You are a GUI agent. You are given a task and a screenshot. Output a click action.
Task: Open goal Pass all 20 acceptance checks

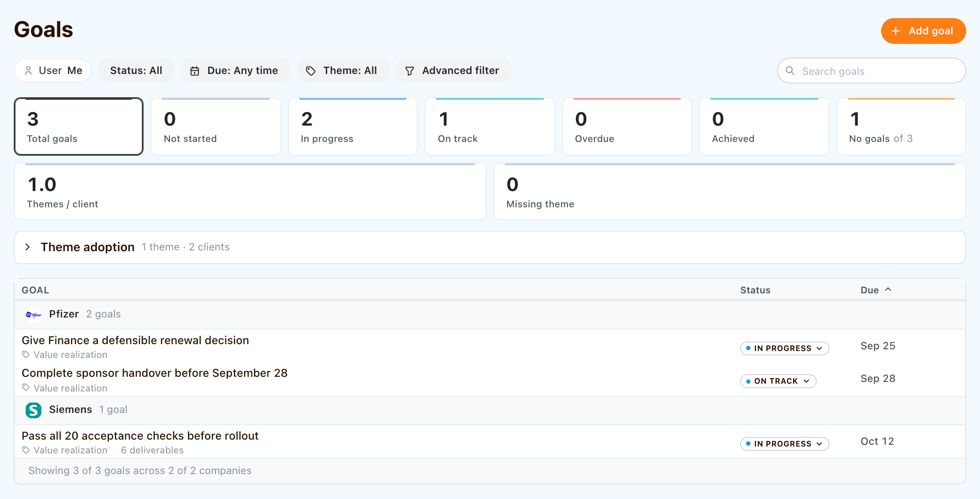[140, 436]
